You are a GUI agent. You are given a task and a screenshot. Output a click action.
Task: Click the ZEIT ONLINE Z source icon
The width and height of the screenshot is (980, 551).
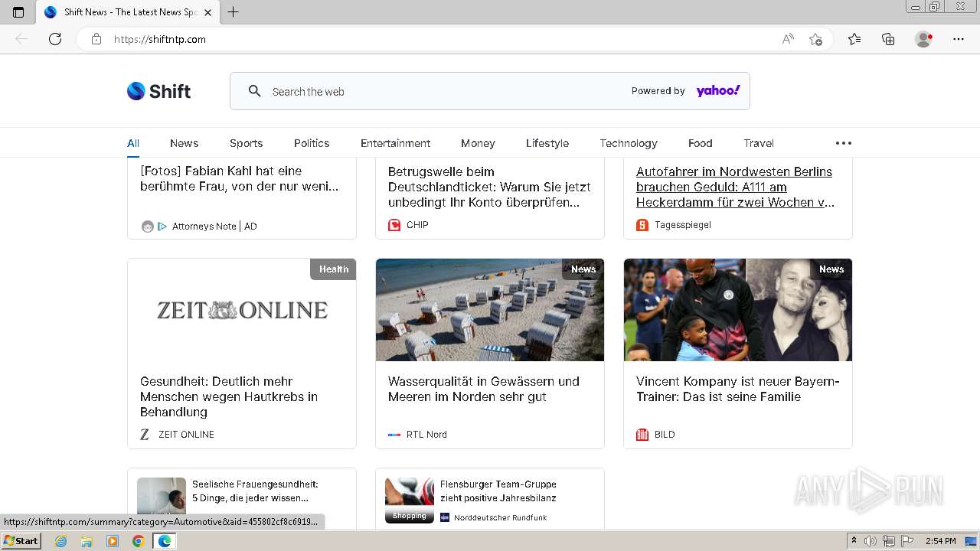[x=145, y=435]
